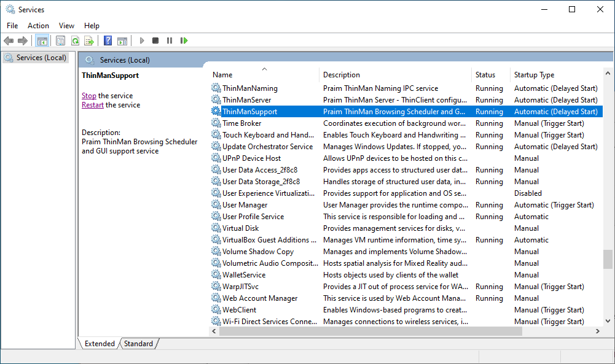Switch to the Standard tab

point(138,344)
